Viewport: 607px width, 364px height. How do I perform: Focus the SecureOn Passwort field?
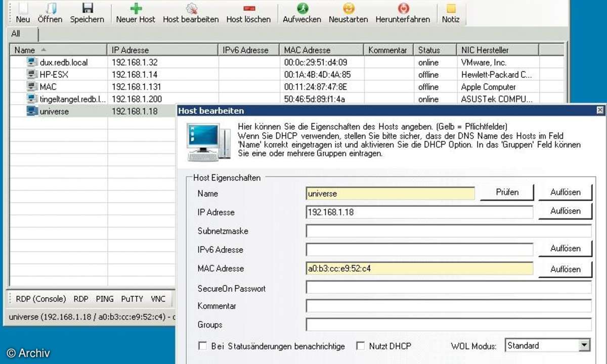pos(449,287)
